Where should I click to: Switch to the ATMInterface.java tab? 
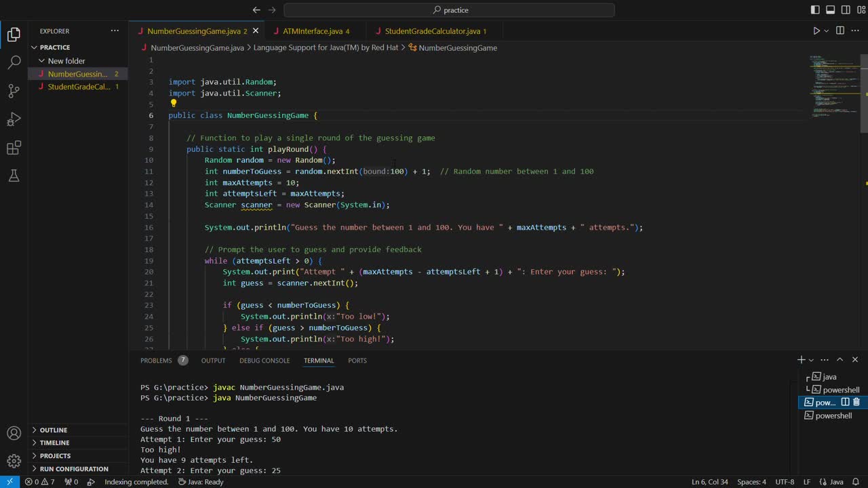(x=313, y=31)
